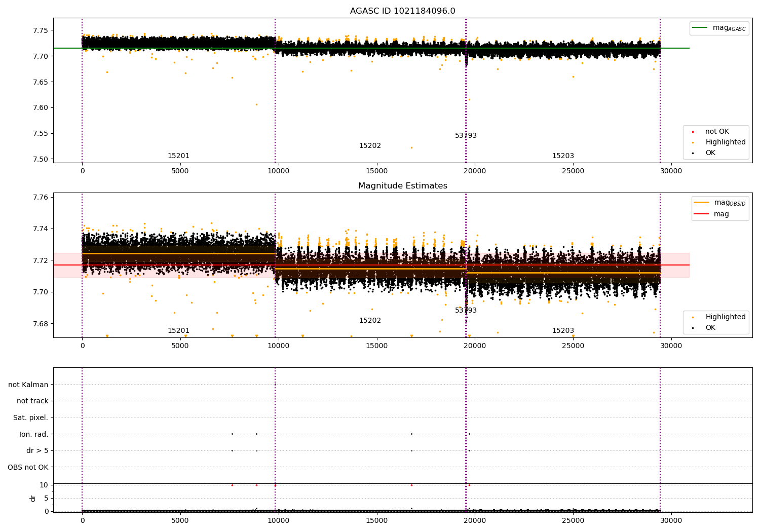Screen dimensions: 760x532
Task: Click the orange outlier point near 7.61 in top panel
Action: (256, 104)
